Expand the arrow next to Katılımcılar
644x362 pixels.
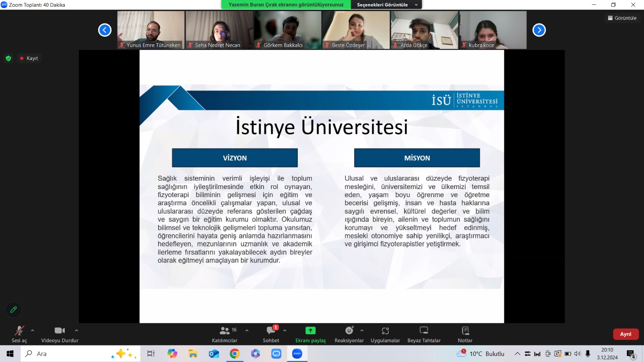247,331
